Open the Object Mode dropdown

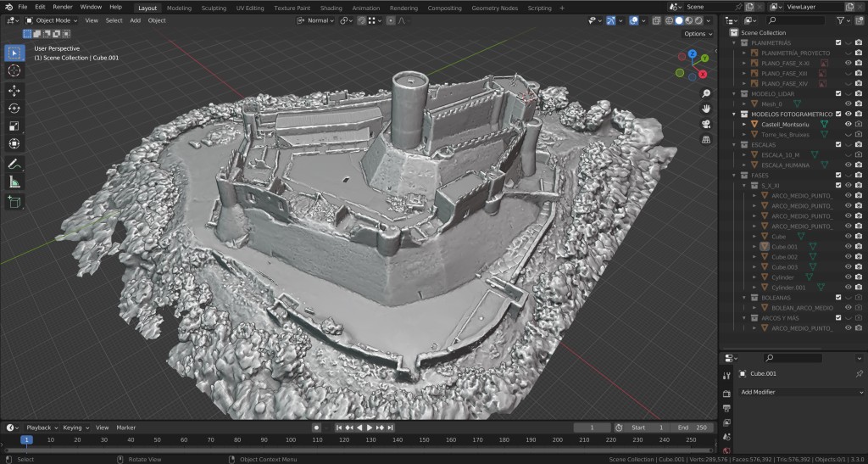52,20
